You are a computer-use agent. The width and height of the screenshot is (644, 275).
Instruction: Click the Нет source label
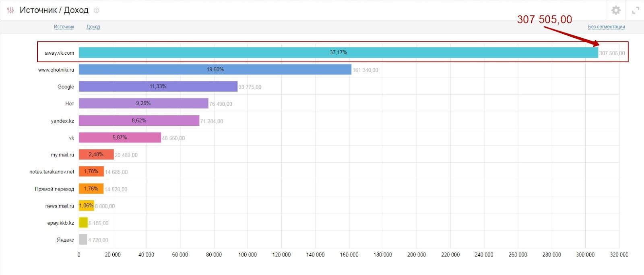pos(70,104)
